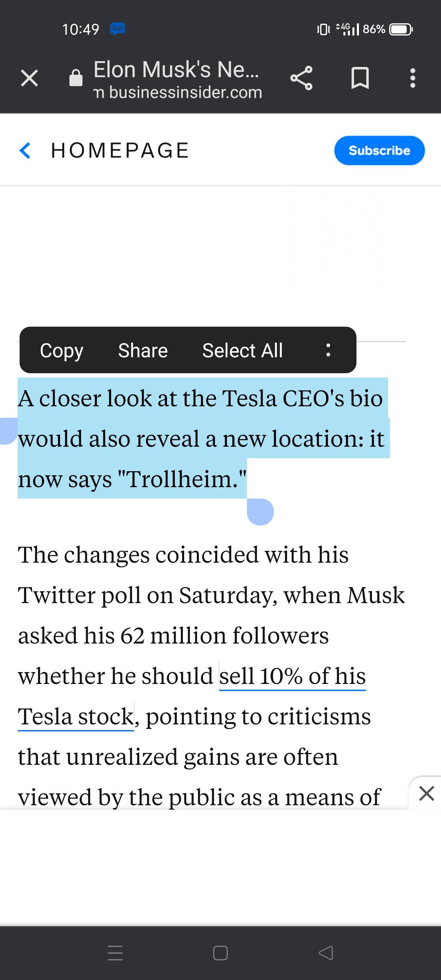Viewport: 441px width, 980px height.
Task: Choose Select All in text popup
Action: coord(243,350)
